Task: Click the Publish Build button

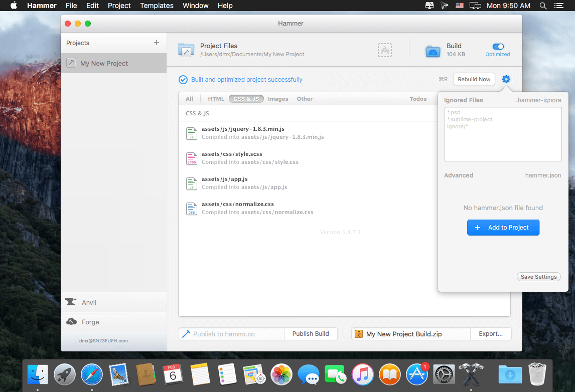Action: click(311, 334)
